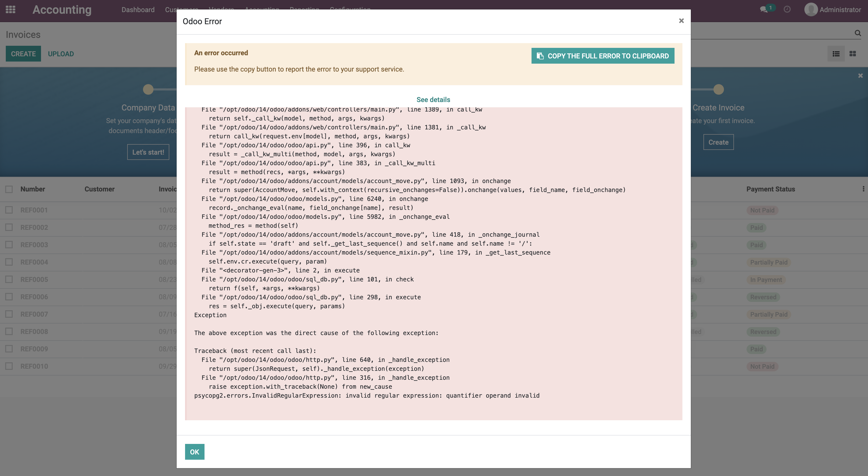Check the REF0004 row checkbox

9,262
